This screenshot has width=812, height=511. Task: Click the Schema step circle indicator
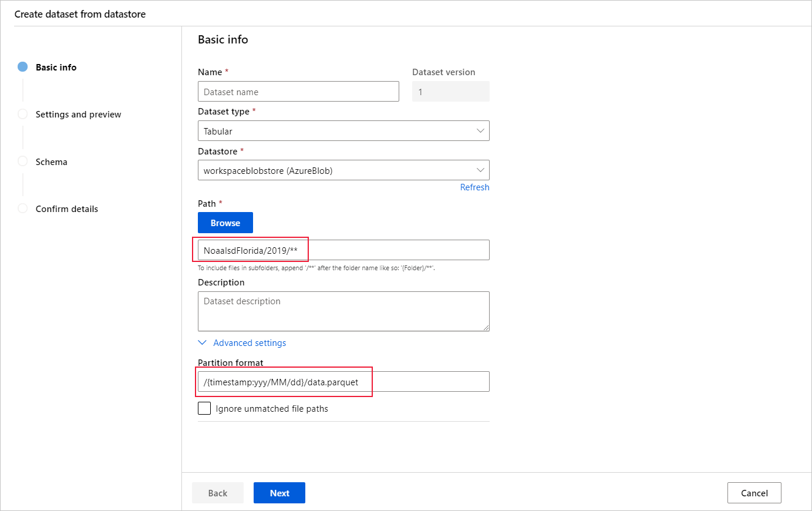23,161
